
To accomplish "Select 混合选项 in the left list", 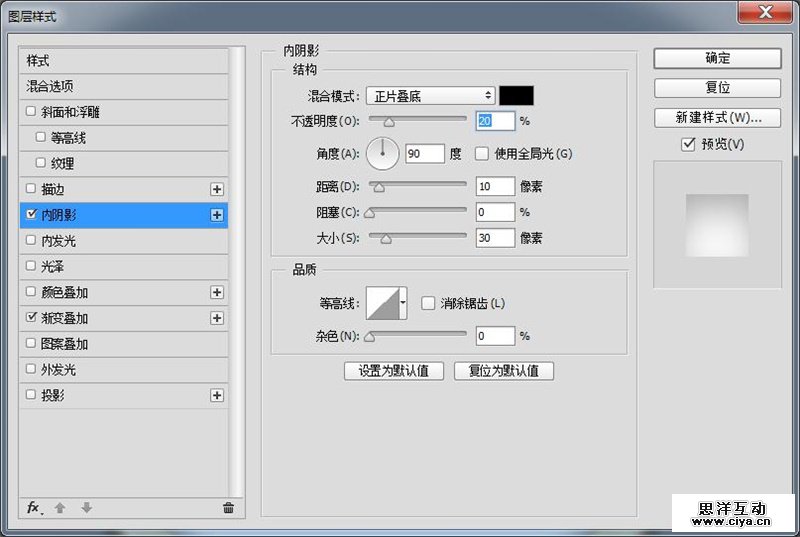I will click(123, 86).
